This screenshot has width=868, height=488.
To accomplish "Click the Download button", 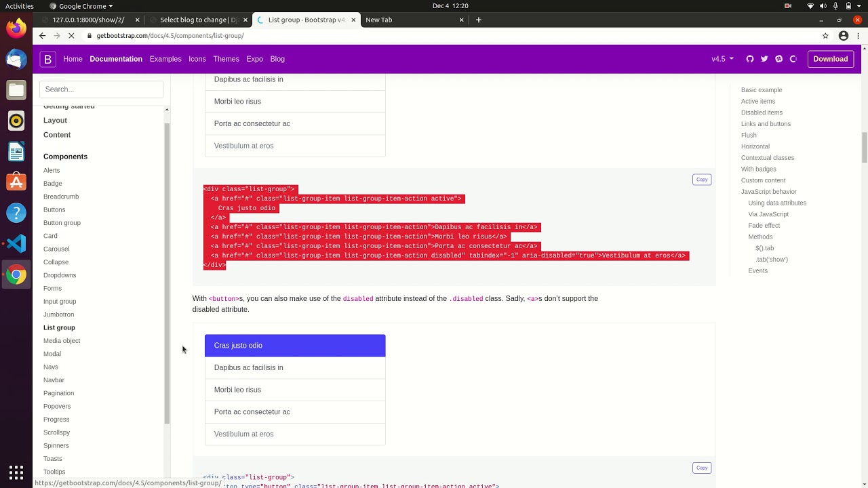I will (831, 59).
